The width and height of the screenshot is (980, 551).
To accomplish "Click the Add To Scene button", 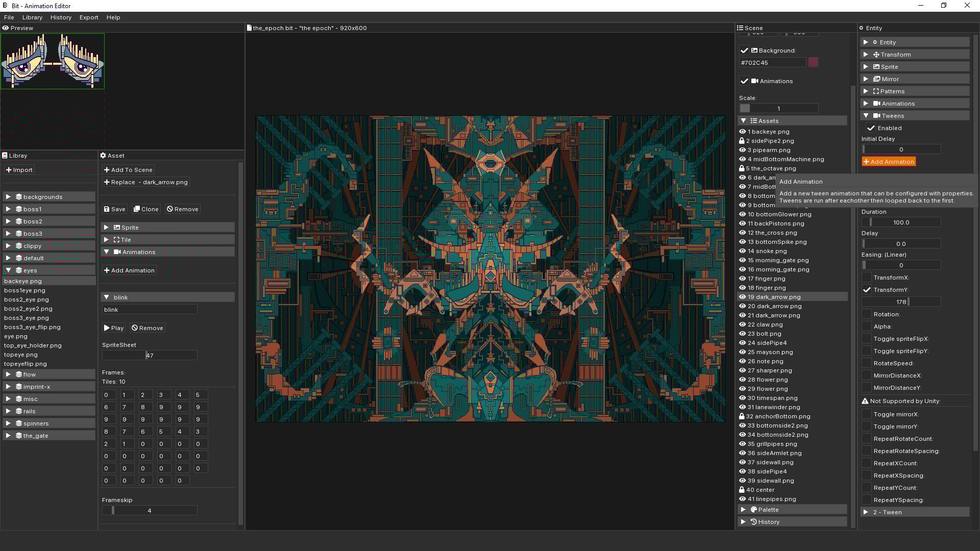I will point(128,169).
